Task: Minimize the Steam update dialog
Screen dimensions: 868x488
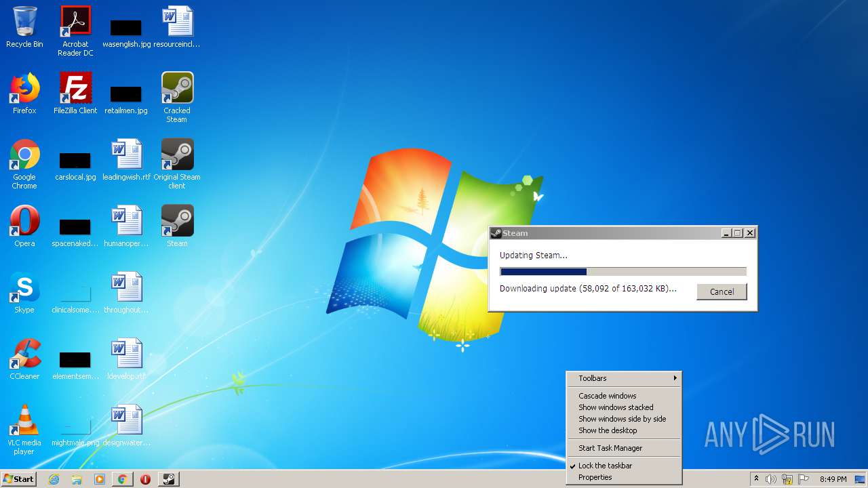Action: click(x=727, y=233)
